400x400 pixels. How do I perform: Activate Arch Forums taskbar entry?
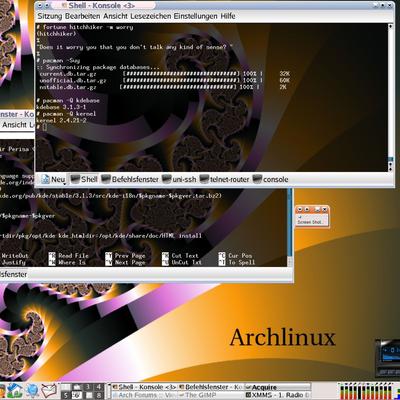tap(144, 395)
